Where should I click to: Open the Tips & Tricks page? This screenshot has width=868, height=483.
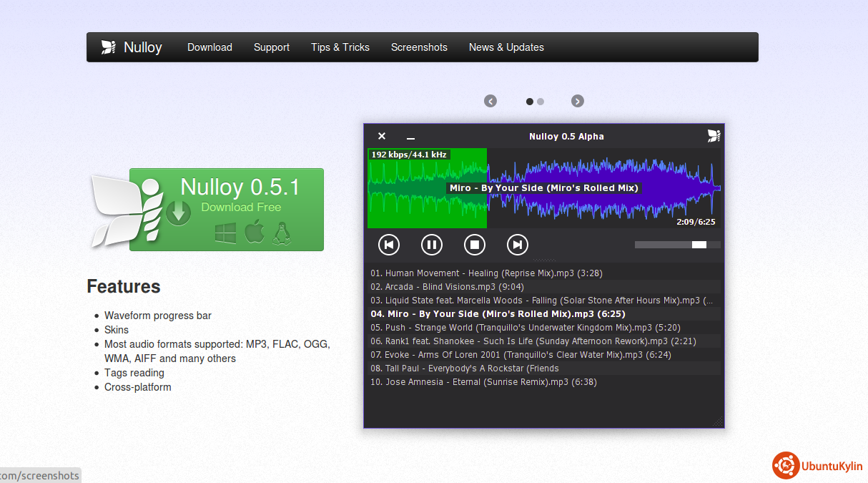(340, 47)
